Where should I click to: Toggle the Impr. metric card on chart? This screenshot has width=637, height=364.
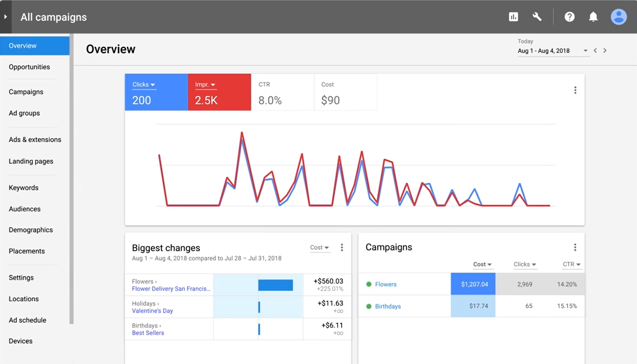(219, 93)
